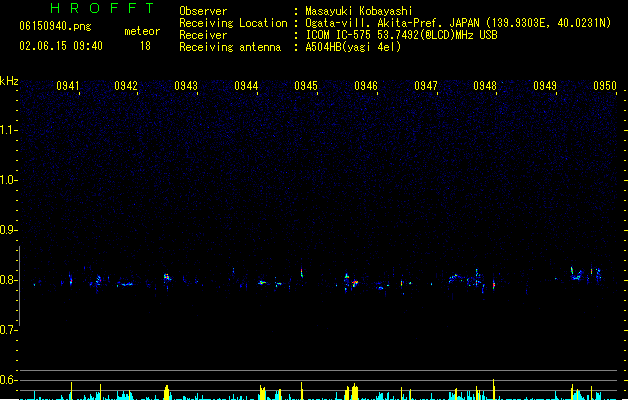
Task: Click the Observer field label
Action: [x=203, y=11]
